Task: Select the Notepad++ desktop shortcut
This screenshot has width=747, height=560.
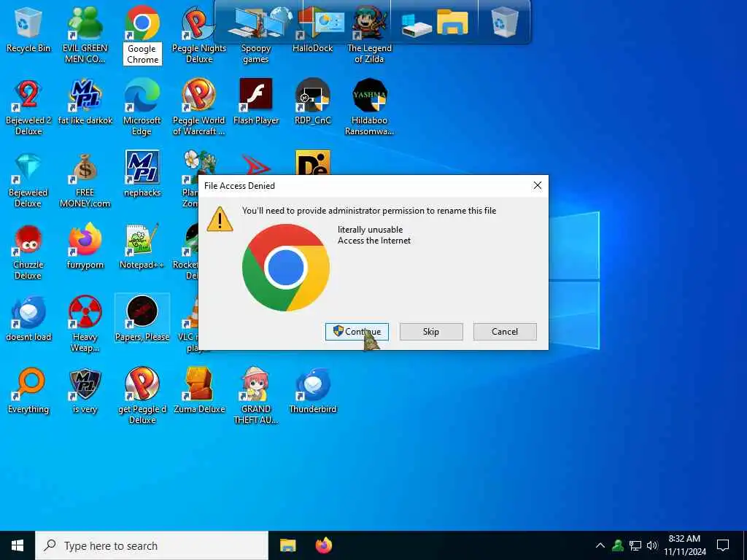Action: (142, 246)
